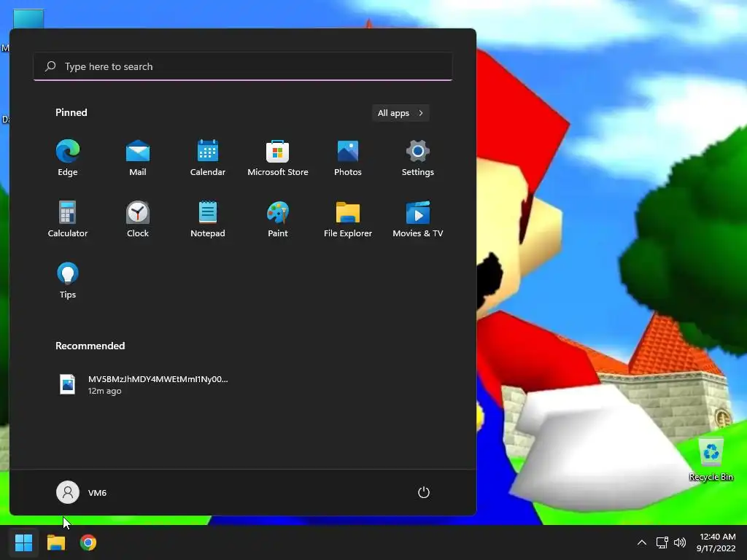Open Settings from pinned apps
747x560 pixels.
418,158
